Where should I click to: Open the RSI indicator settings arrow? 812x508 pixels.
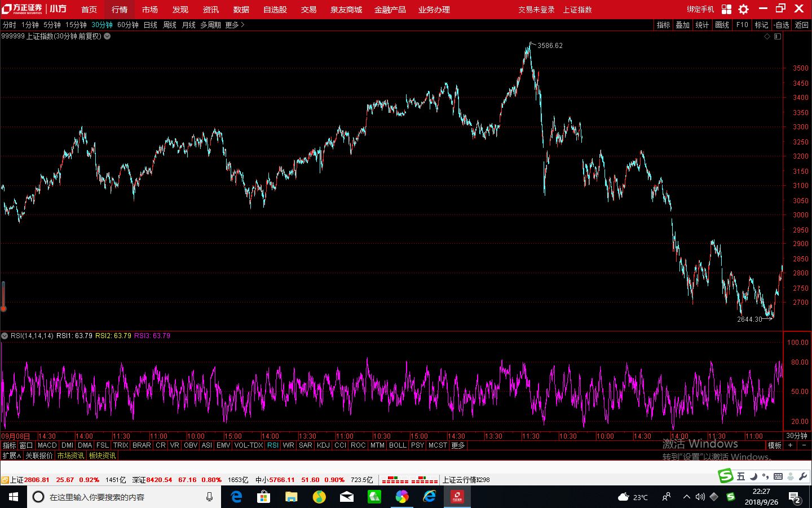click(5, 336)
